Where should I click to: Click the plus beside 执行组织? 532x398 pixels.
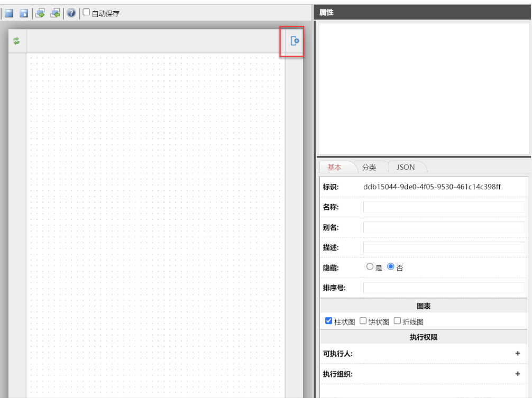517,374
